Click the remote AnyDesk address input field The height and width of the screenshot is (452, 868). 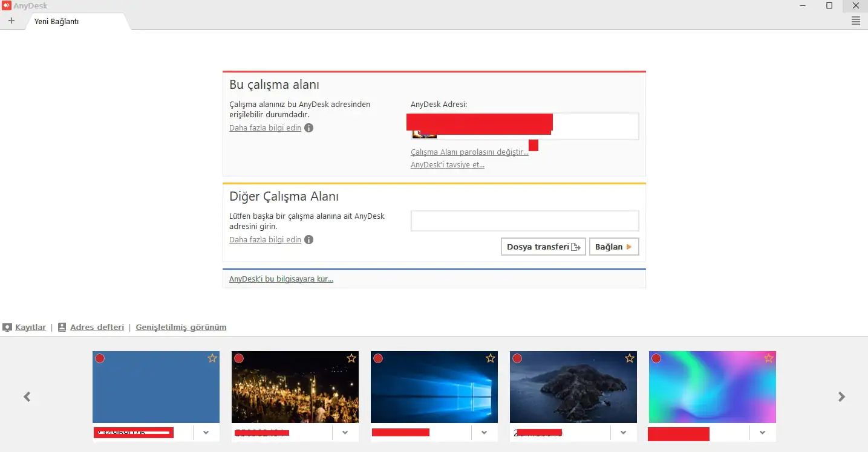pyautogui.click(x=524, y=221)
